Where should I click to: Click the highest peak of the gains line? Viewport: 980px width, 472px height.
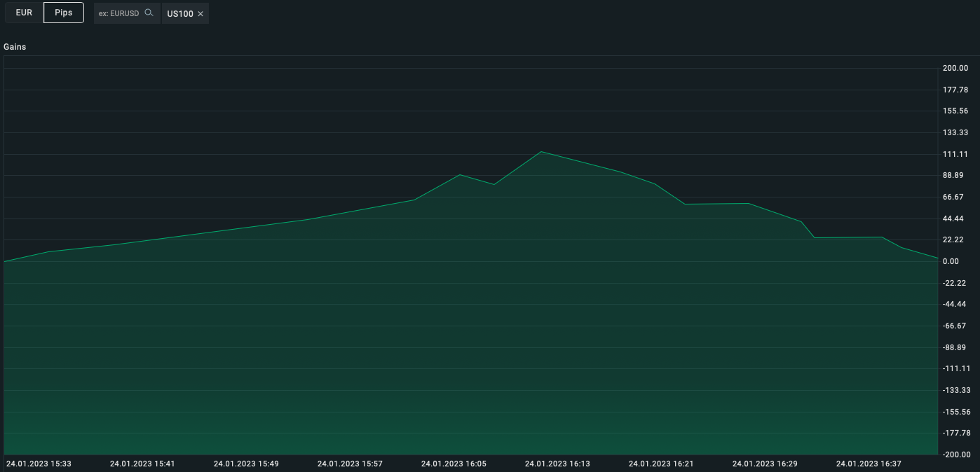coord(541,151)
